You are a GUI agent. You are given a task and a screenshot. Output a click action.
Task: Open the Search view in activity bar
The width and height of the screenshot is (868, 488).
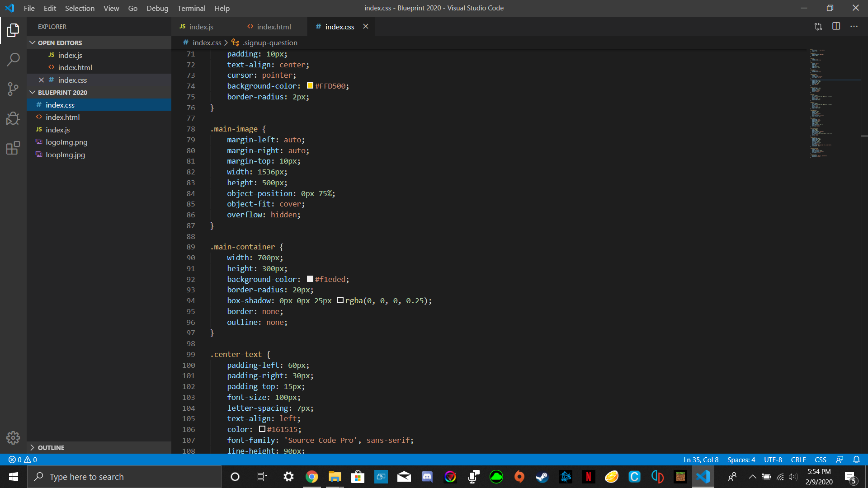(x=13, y=59)
